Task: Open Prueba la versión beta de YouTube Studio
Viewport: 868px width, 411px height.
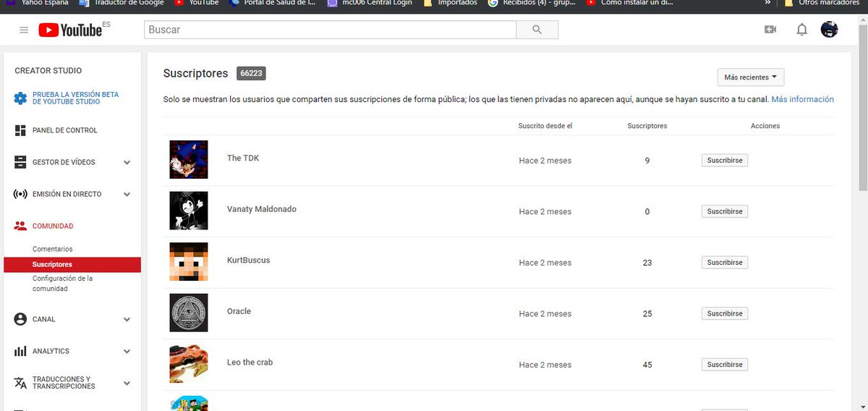Action: 75,98
